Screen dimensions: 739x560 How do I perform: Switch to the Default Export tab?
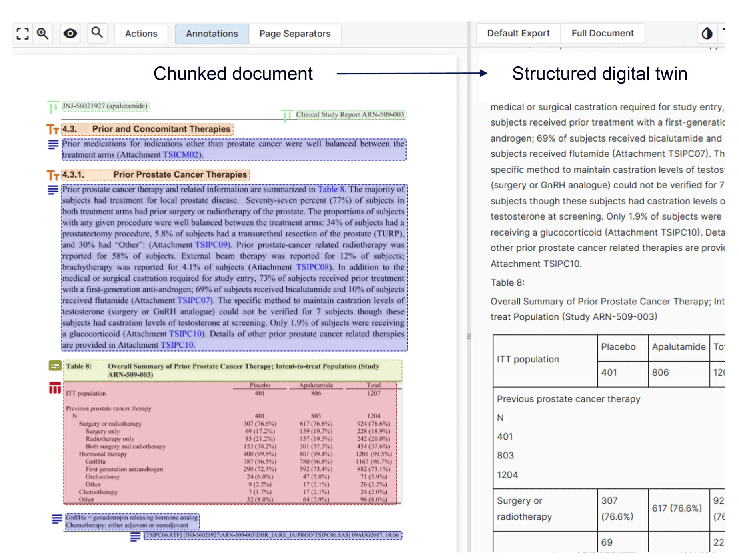[518, 33]
